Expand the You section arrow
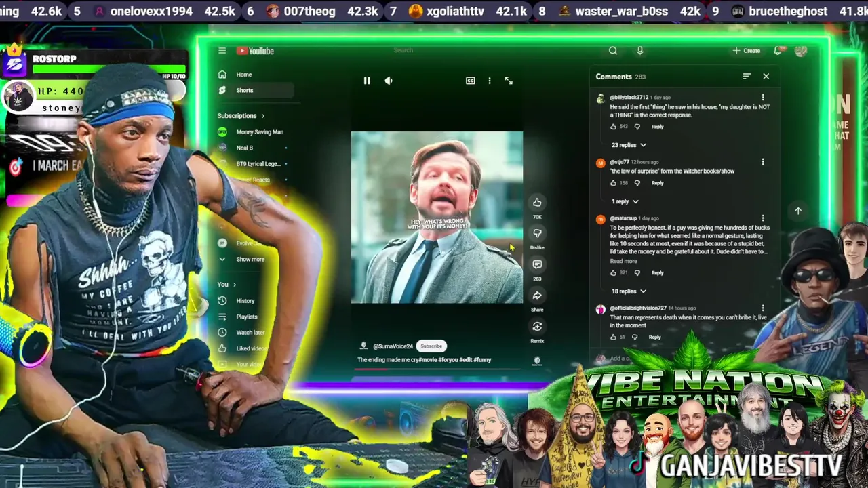 (235, 285)
